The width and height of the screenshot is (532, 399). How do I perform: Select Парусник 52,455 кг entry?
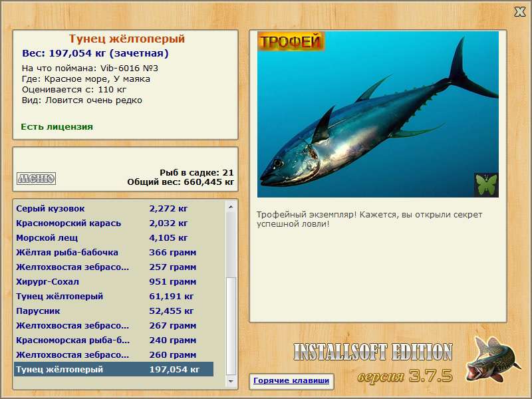pos(114,311)
